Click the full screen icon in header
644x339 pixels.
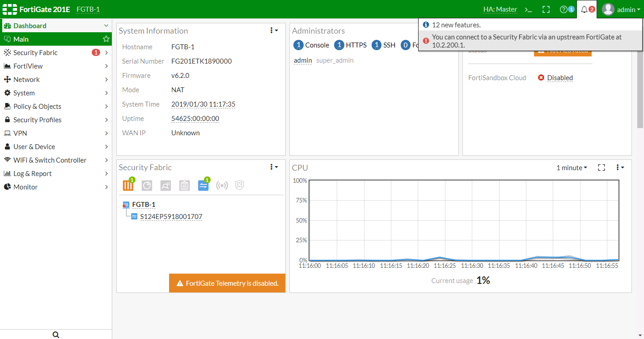tap(546, 9)
